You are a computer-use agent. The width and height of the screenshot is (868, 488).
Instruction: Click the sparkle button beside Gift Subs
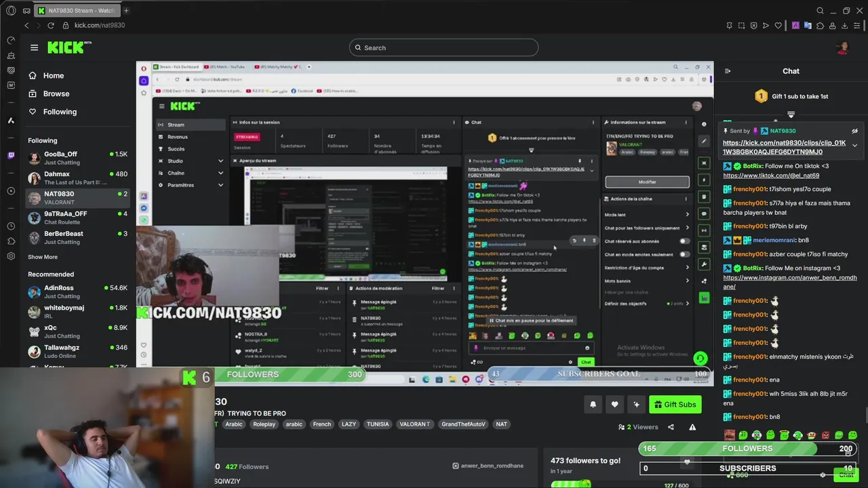[x=636, y=405]
